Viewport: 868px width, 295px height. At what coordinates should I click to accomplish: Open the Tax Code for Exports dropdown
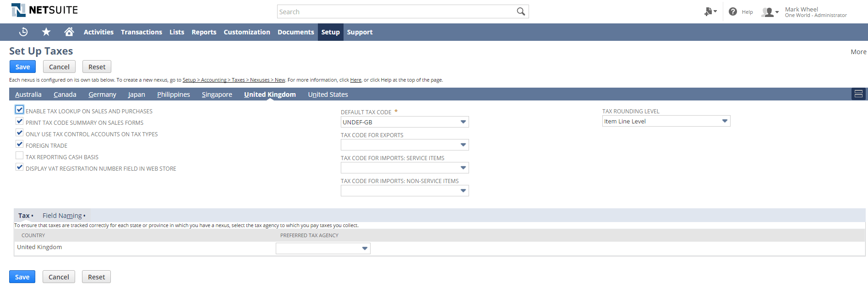coord(404,145)
